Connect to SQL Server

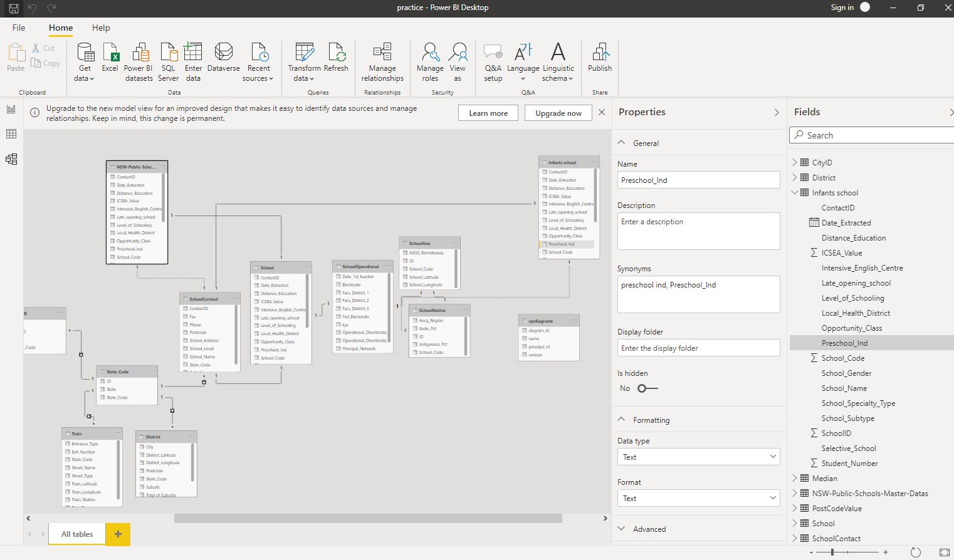pyautogui.click(x=168, y=63)
